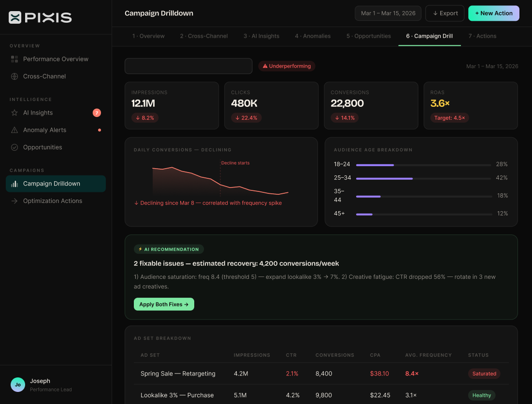Screen dimensions: 532x404
Task: Open the 4 · Anomalies tab
Action: pos(313,36)
